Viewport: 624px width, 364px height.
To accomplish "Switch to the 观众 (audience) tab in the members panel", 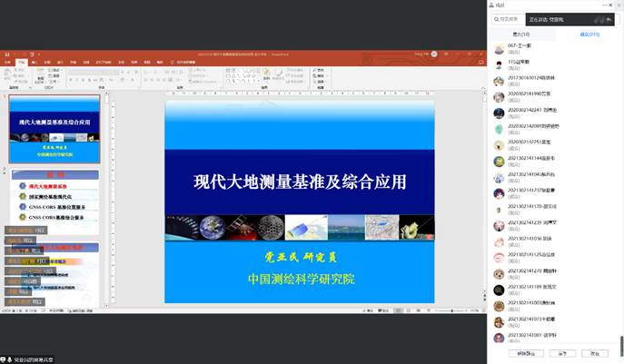I will click(589, 34).
